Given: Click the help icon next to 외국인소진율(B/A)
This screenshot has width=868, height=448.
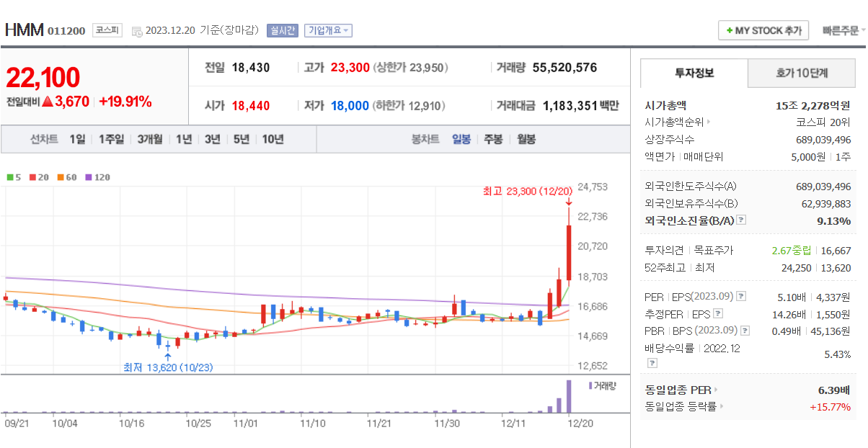Looking at the screenshot, I should click(740, 220).
